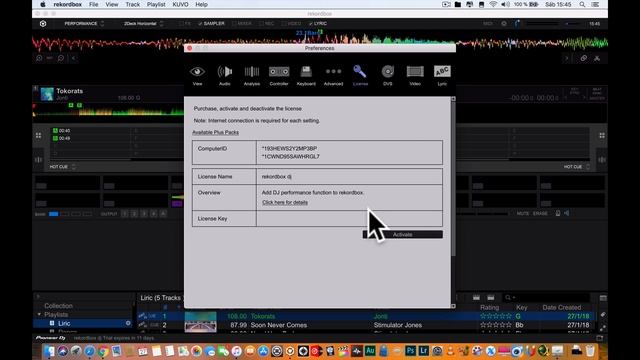Open Photoshop from the Dock
Screen dimensions: 640x360
click(x=410, y=350)
